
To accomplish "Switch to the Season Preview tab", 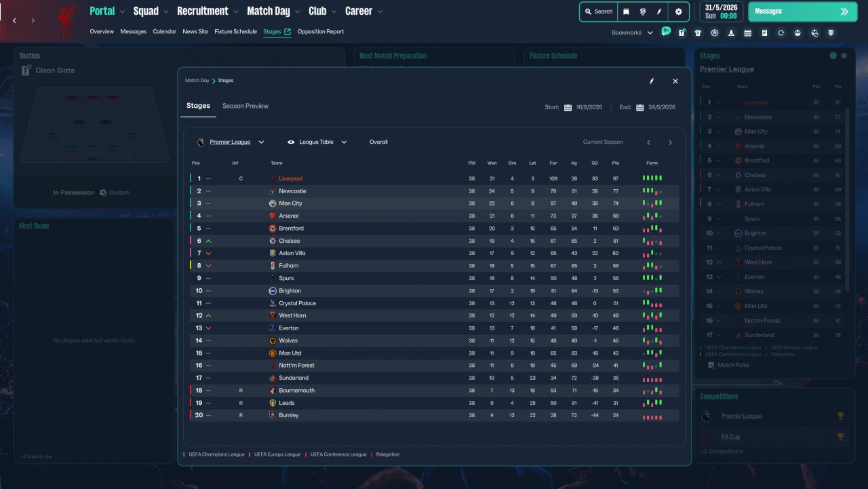I will click(245, 106).
